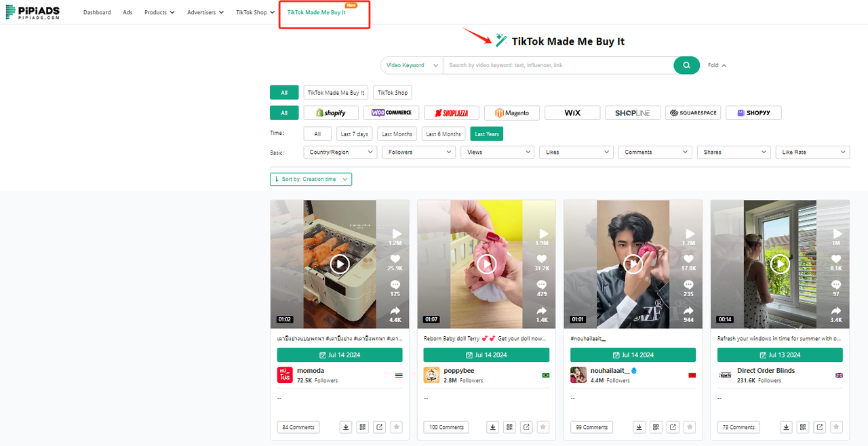Filter by Wix platform
Viewport: 868px width, 446px height.
point(572,113)
